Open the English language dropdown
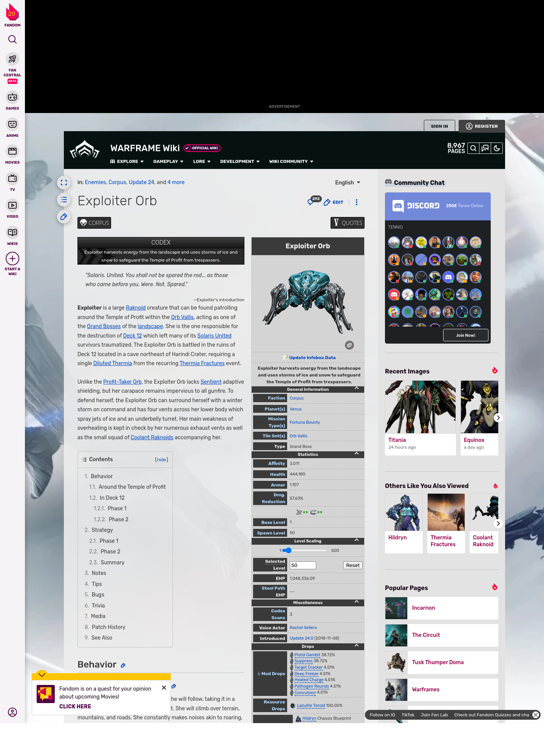544x756 pixels. pyautogui.click(x=348, y=183)
